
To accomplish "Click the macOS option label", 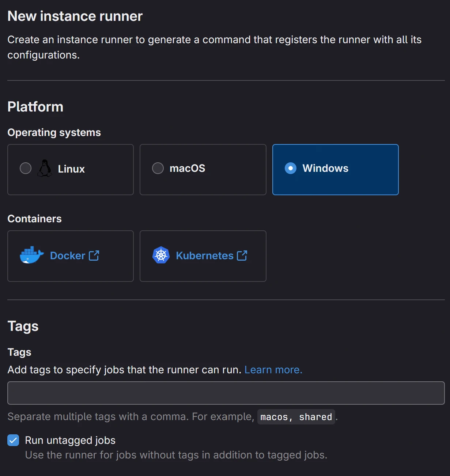I will point(187,169).
